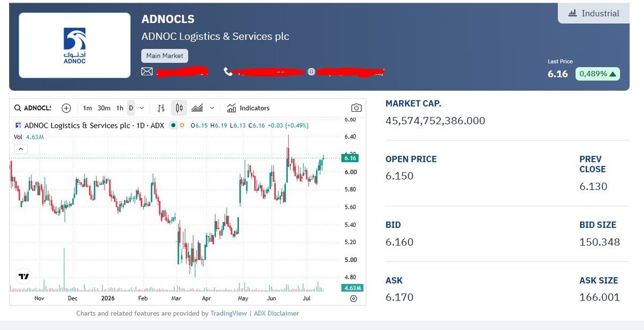644x330 pixels.
Task: Click the 6.16 current price label on axis
Action: pyautogui.click(x=350, y=158)
